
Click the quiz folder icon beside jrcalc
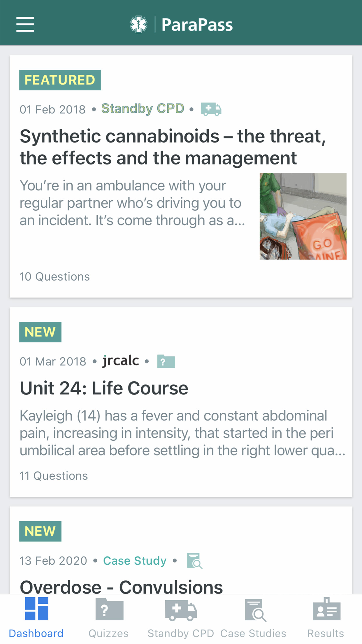[166, 361]
